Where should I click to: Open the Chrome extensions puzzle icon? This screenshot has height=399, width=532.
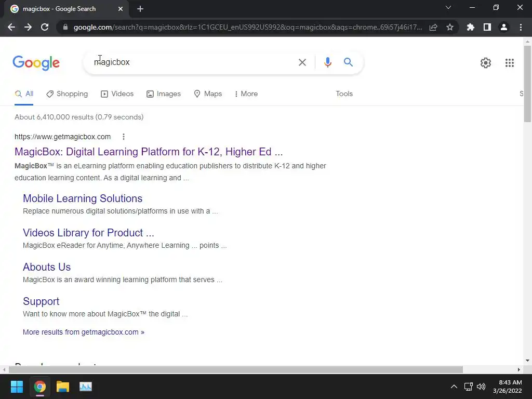pos(471,27)
